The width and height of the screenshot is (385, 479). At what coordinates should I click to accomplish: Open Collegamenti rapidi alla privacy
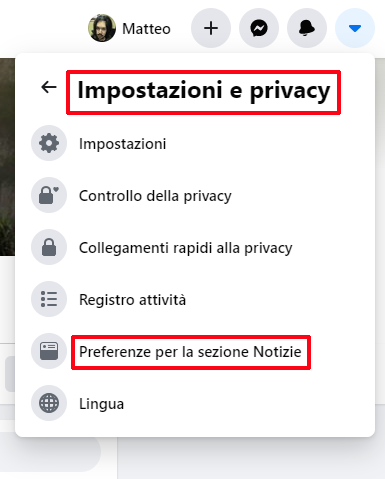tap(195, 248)
